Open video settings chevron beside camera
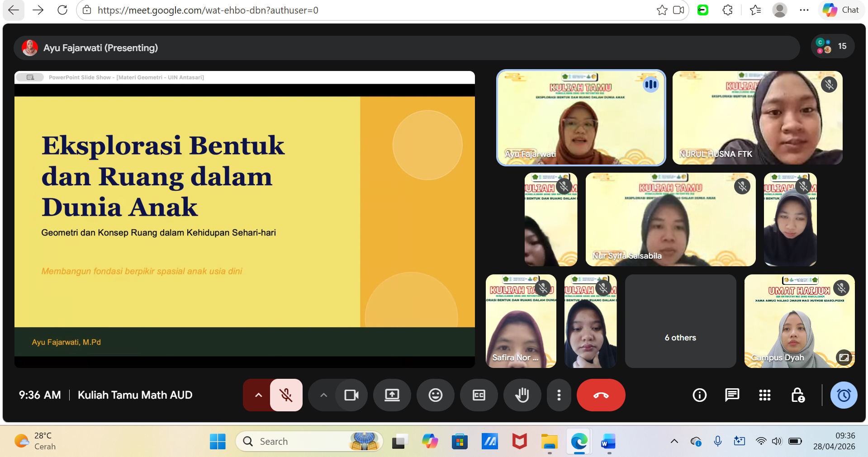868x457 pixels. (x=323, y=395)
